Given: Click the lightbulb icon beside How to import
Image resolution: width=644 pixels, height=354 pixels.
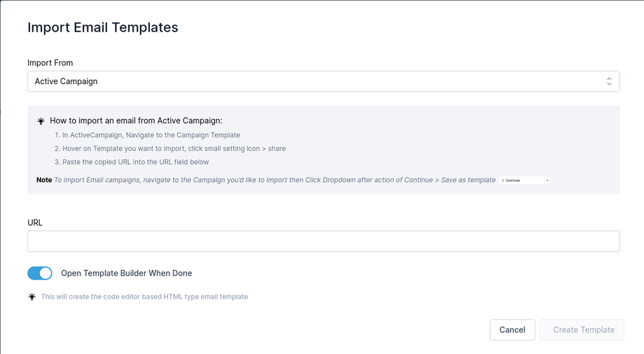Looking at the screenshot, I should [41, 121].
